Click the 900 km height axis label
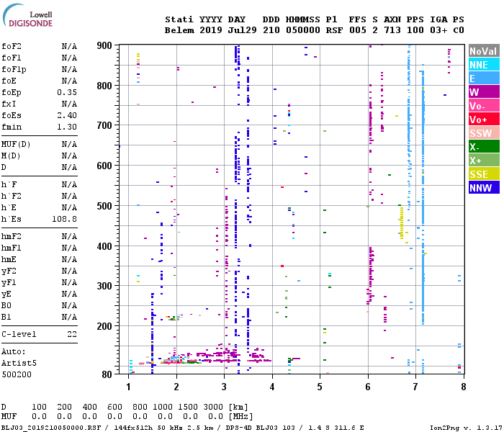This screenshot has width=504, height=432. point(104,45)
